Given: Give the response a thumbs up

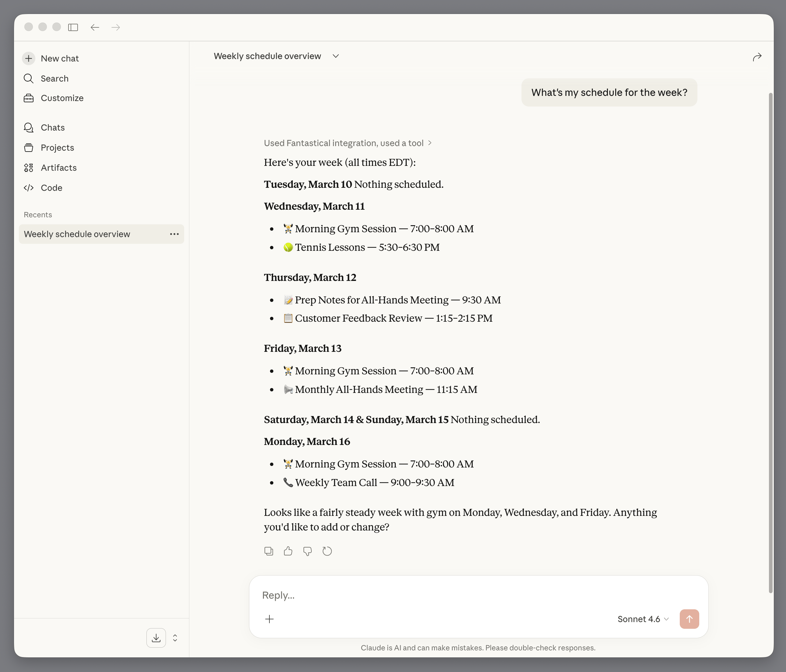Looking at the screenshot, I should [288, 551].
